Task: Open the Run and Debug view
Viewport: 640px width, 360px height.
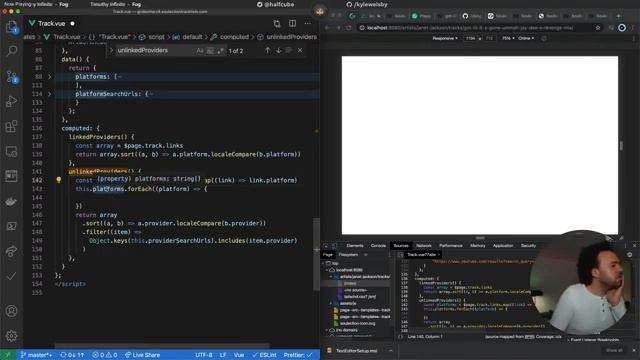Action: [x=11, y=101]
